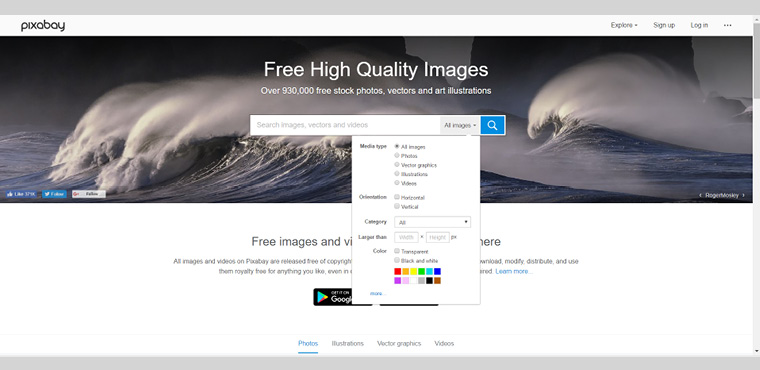Open the three-dots more menu in header
Viewport: 760px width, 370px height.
(x=728, y=25)
